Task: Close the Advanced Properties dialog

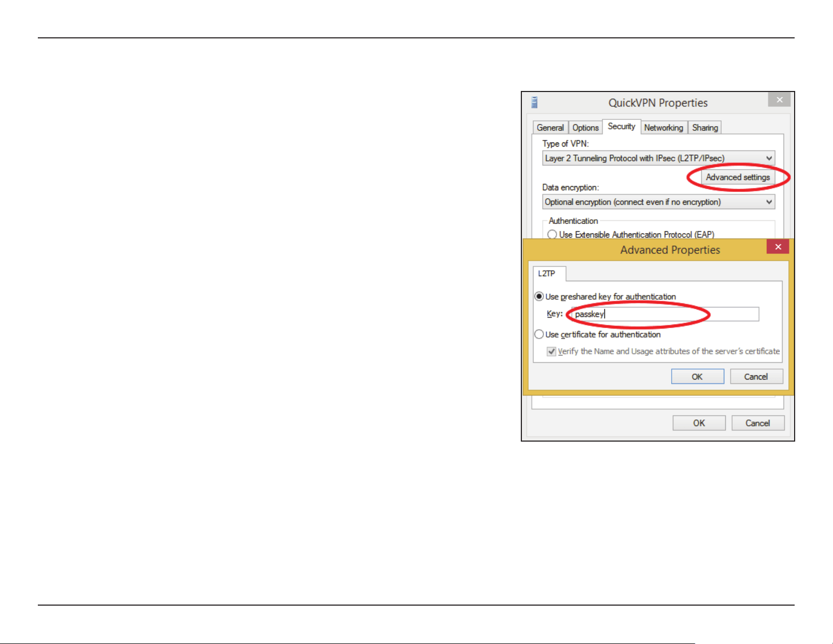Action: (x=778, y=247)
